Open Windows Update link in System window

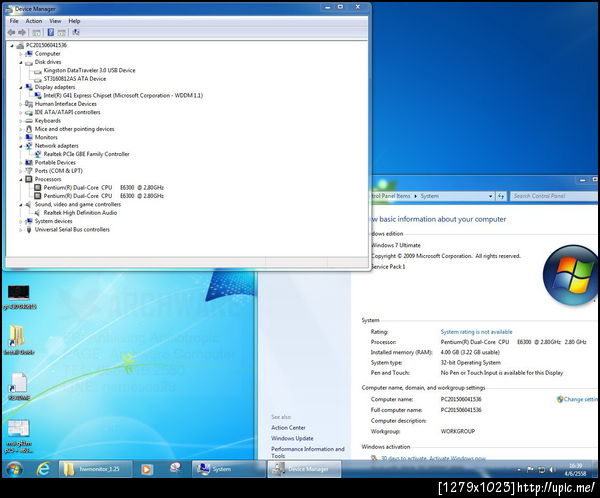292,438
